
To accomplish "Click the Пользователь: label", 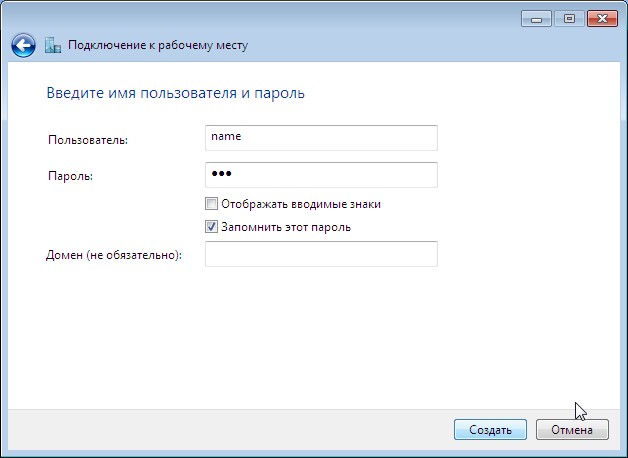I will point(88,140).
